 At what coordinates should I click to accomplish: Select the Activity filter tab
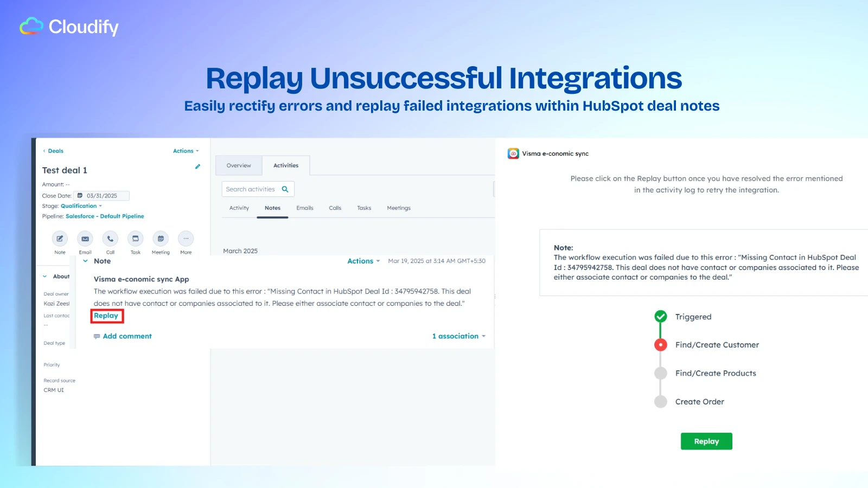pyautogui.click(x=239, y=208)
